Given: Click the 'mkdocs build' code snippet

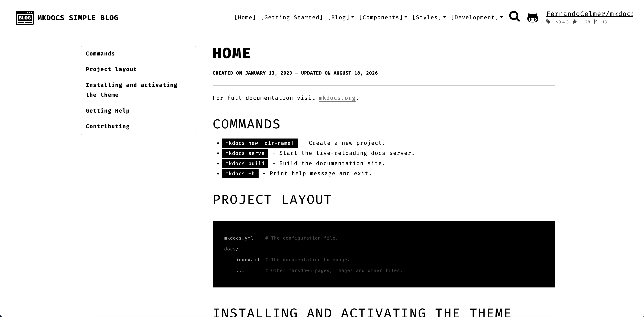Looking at the screenshot, I should point(245,163).
